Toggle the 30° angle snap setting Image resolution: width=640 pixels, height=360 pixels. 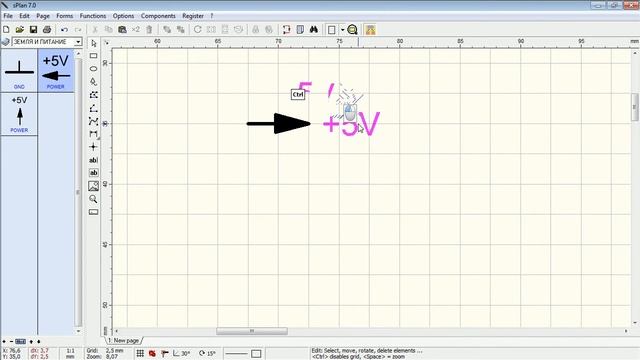click(181, 353)
